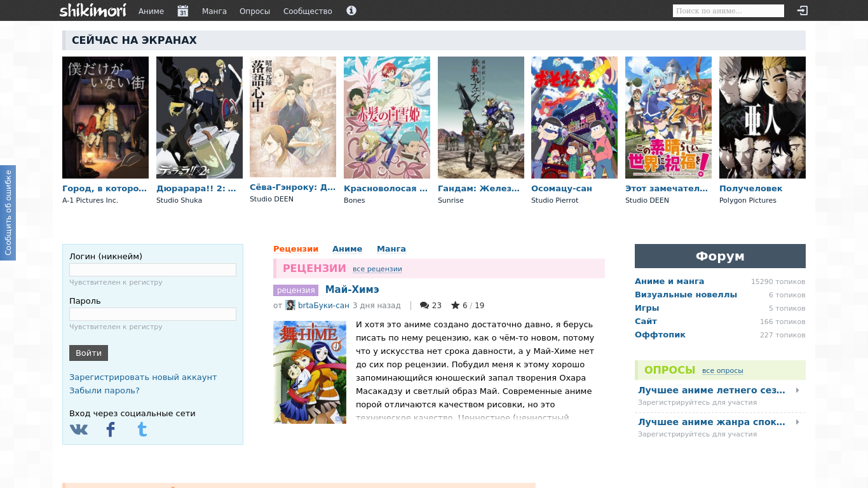Screen dimensions: 868x488
Task: Open the Аниме menu
Action: point(151,11)
